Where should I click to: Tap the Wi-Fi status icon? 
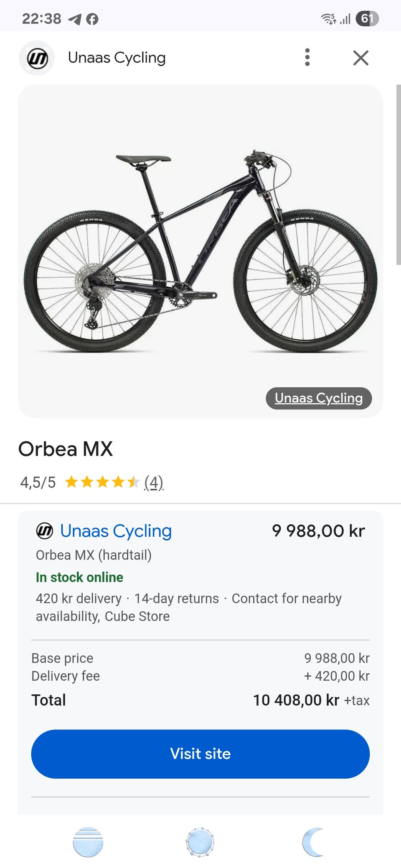tap(328, 19)
